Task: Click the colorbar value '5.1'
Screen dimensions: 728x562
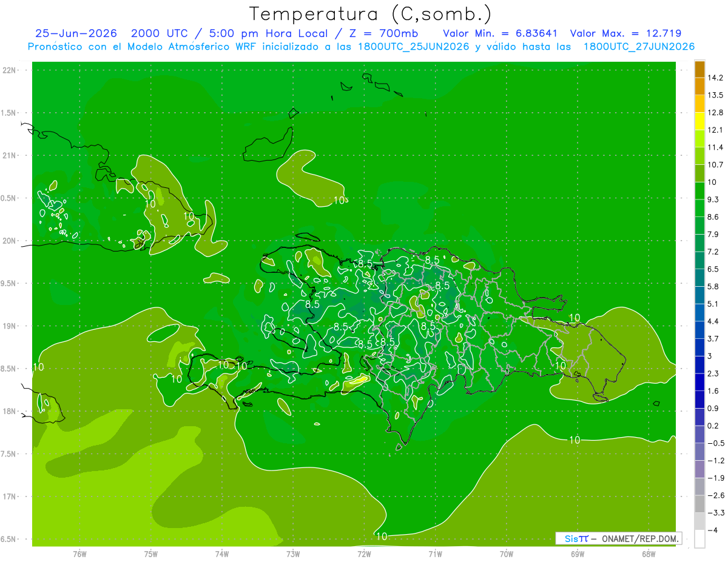Action: [x=713, y=304]
